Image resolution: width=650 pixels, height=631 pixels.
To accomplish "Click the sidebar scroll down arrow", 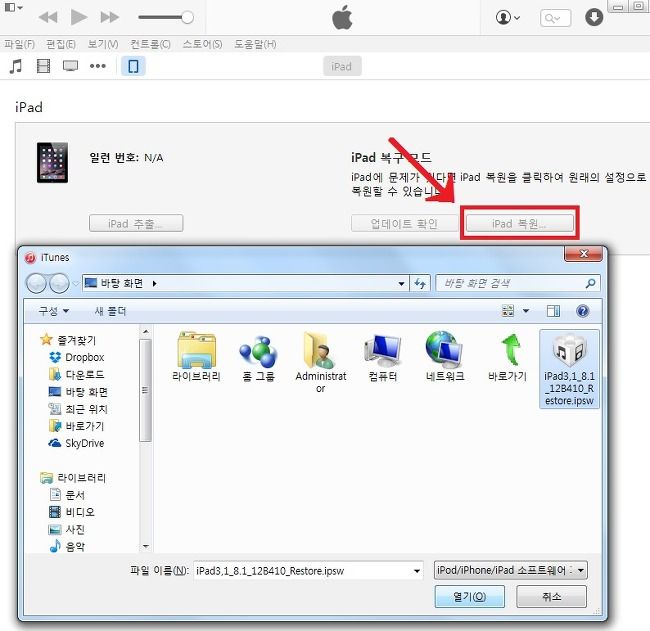I will pos(146,546).
